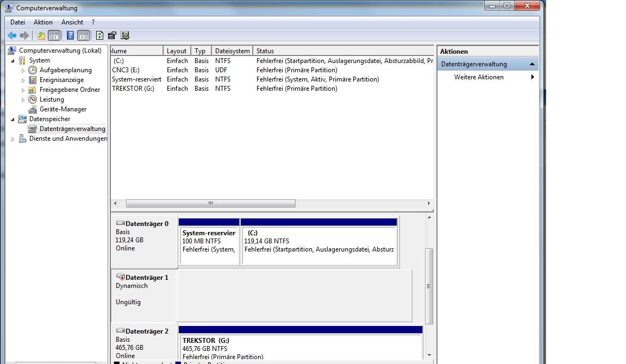626x364 pixels.
Task: Click the gray Forward arrow toolbar icon
Action: [24, 35]
